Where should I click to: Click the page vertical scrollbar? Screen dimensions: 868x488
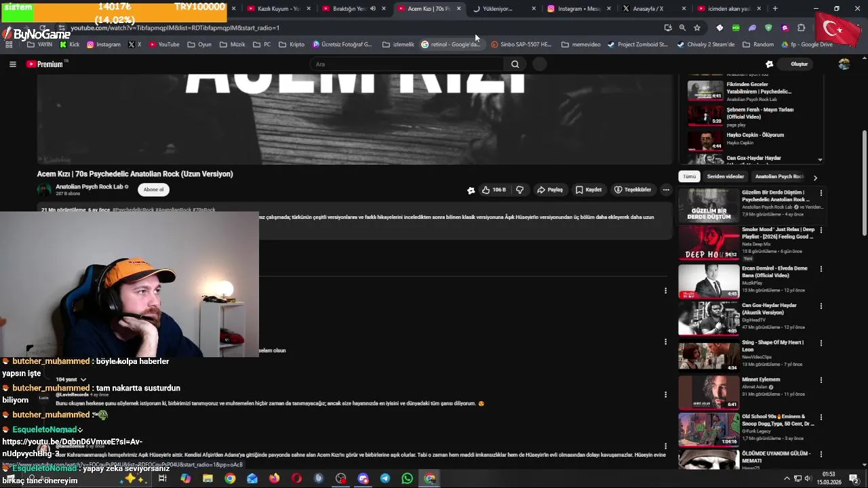pyautogui.click(x=863, y=183)
